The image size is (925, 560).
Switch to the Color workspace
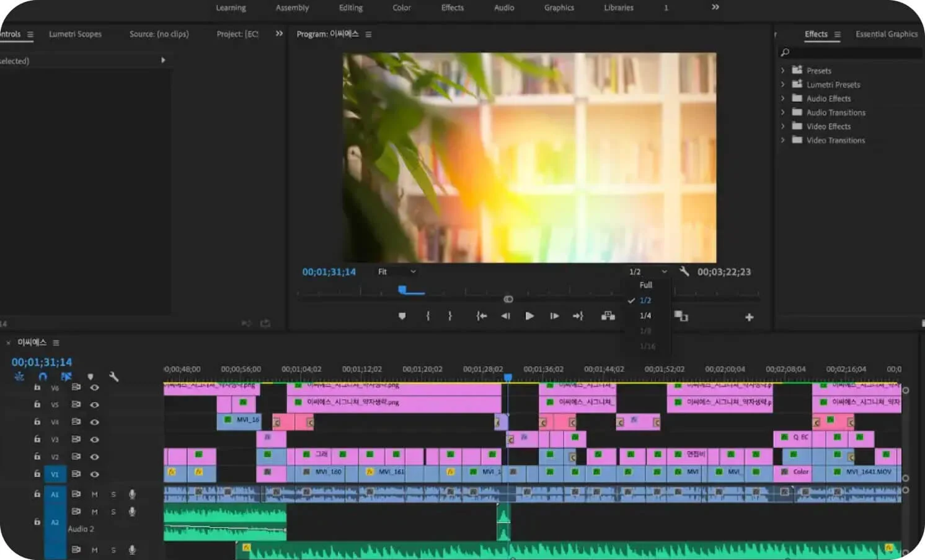click(x=402, y=7)
